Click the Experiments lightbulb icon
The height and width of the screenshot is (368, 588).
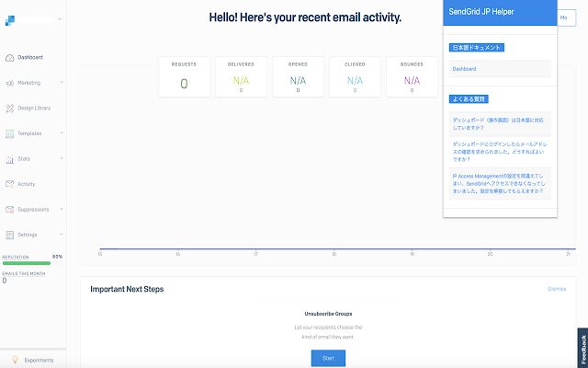tap(15, 360)
